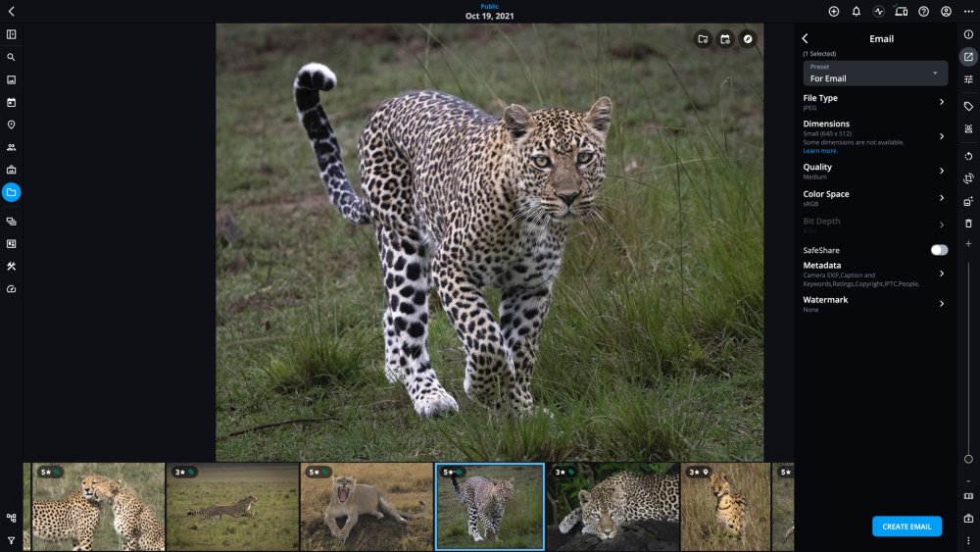Toggle the SafeShare switch

click(x=939, y=250)
